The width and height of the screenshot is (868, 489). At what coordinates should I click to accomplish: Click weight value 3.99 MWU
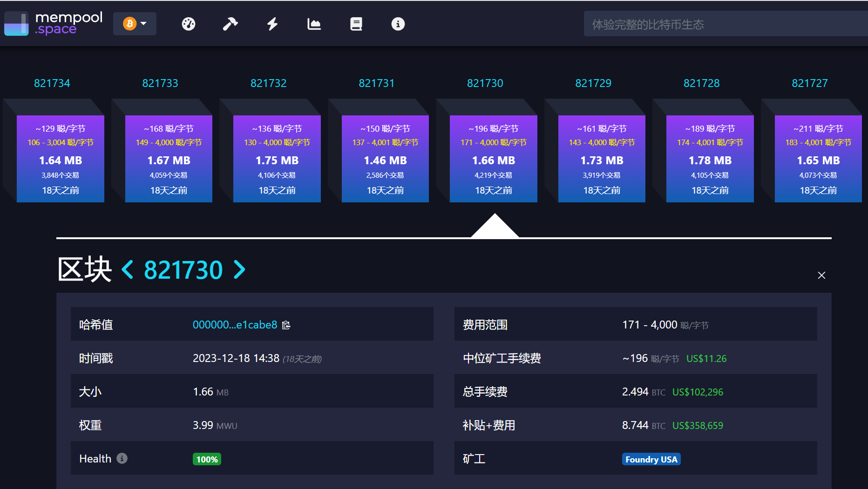tap(215, 425)
